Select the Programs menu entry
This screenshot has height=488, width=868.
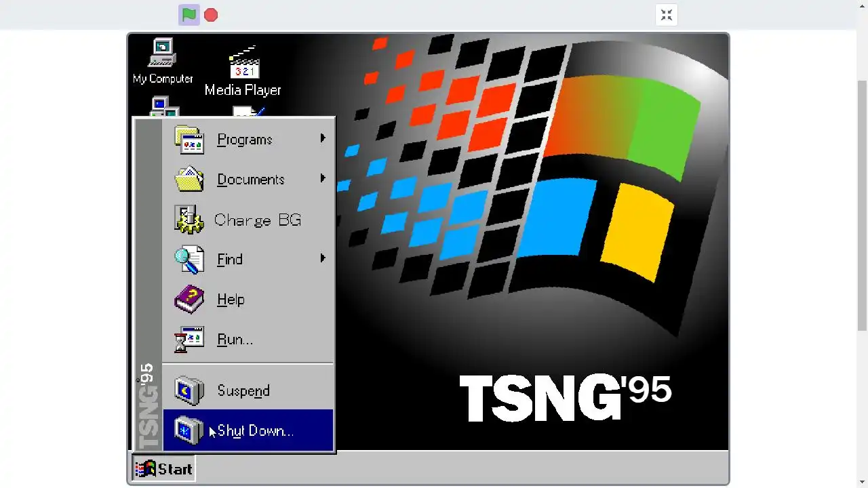[x=248, y=140]
